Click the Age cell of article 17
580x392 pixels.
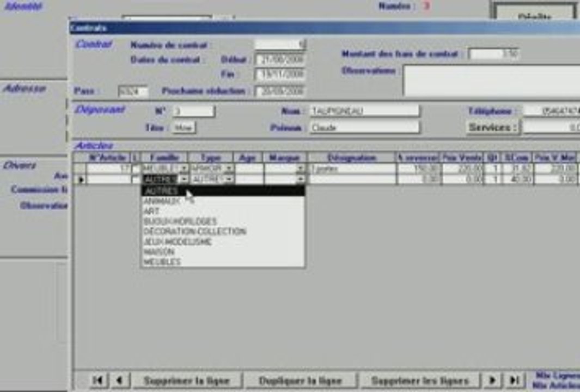click(x=249, y=169)
